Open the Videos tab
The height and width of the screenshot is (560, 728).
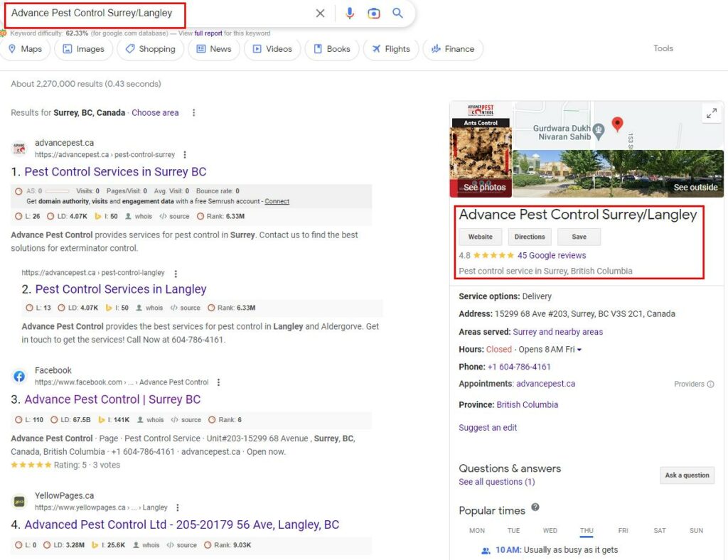(x=272, y=49)
